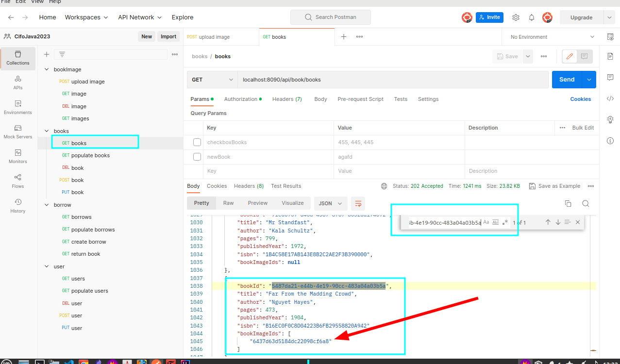Collapse the borrow collection folder
This screenshot has height=364, width=620.
pyautogui.click(x=47, y=205)
